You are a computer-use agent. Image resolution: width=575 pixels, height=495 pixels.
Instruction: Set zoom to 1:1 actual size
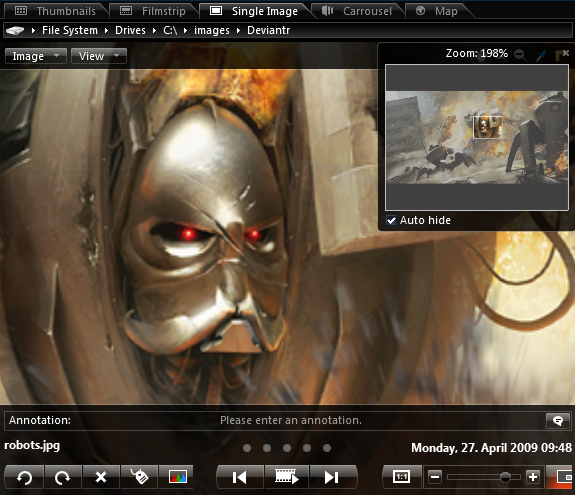click(402, 477)
